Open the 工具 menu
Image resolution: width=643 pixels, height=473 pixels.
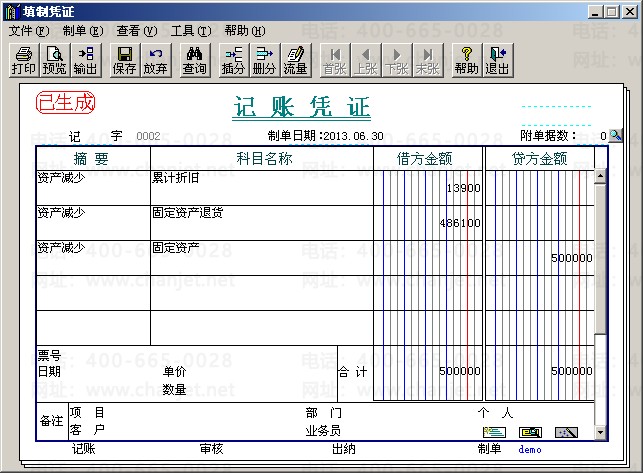point(190,31)
